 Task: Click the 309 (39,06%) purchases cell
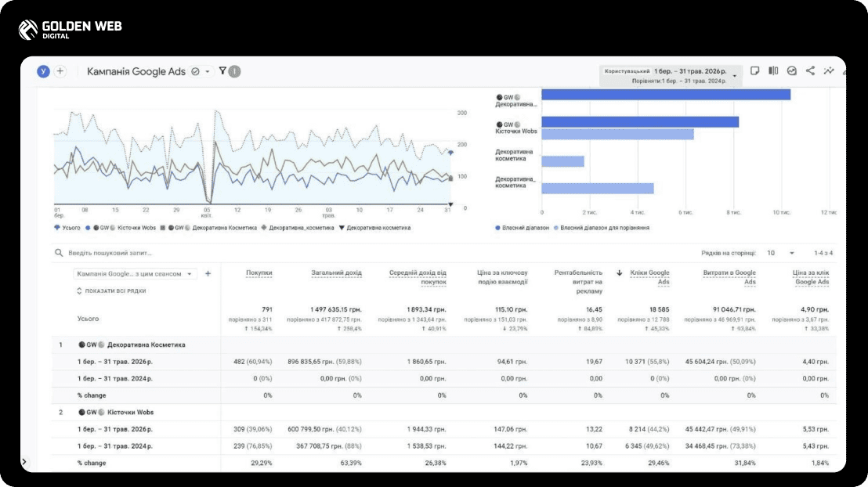click(x=252, y=429)
